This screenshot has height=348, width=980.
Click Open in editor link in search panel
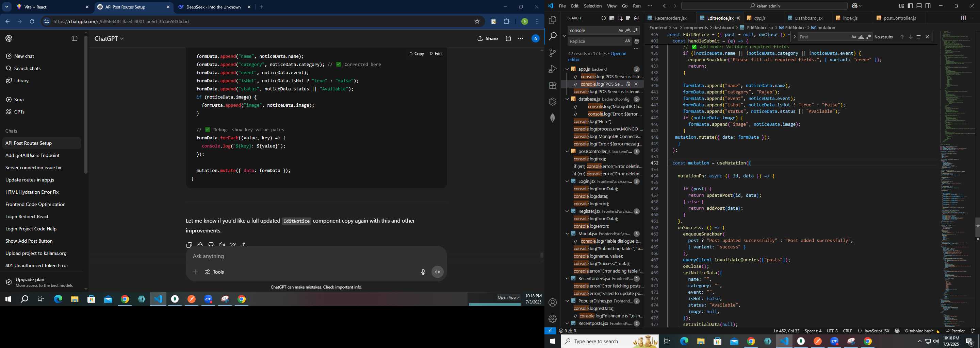pos(597,57)
